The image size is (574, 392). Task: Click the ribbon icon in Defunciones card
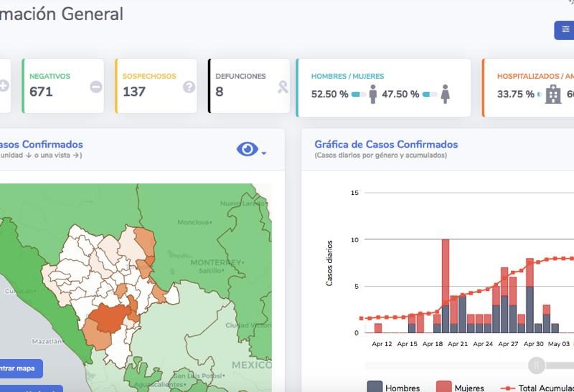(283, 87)
